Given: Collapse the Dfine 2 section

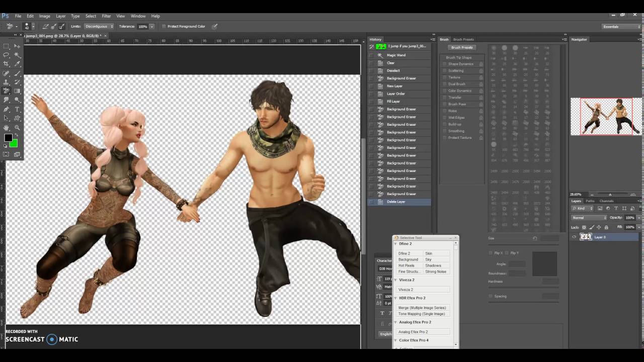Looking at the screenshot, I should tap(395, 244).
